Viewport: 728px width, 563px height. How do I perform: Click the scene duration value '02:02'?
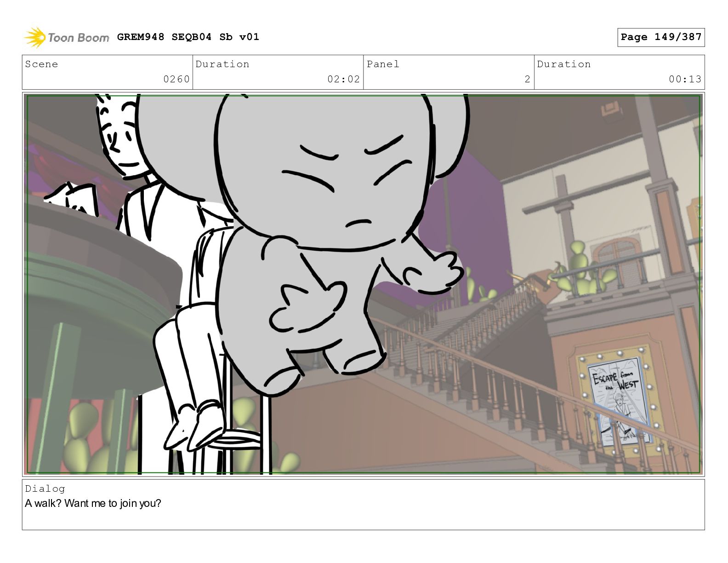pyautogui.click(x=343, y=79)
